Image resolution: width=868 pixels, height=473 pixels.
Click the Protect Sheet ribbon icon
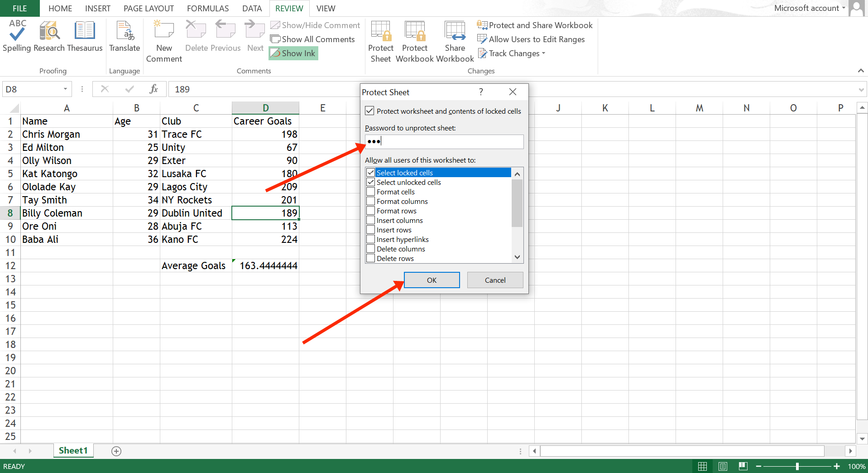381,41
